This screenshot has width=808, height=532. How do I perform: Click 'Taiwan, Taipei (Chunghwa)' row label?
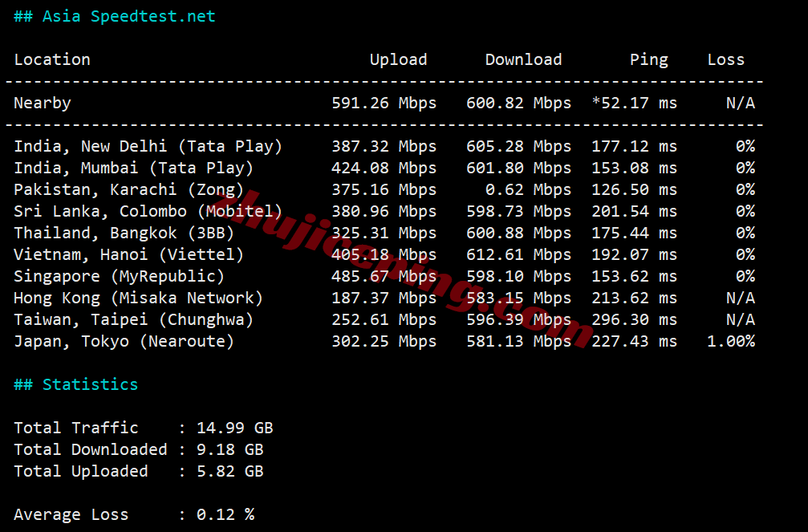pos(134,319)
